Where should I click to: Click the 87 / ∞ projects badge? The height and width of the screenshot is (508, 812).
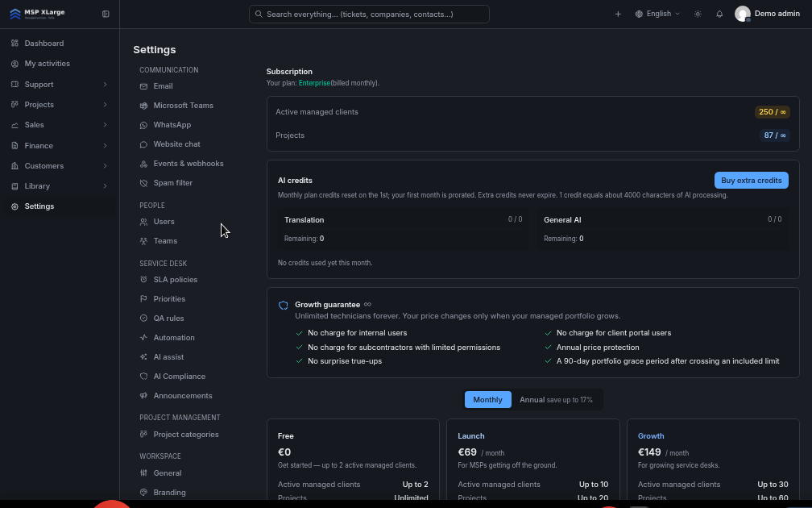coord(774,135)
